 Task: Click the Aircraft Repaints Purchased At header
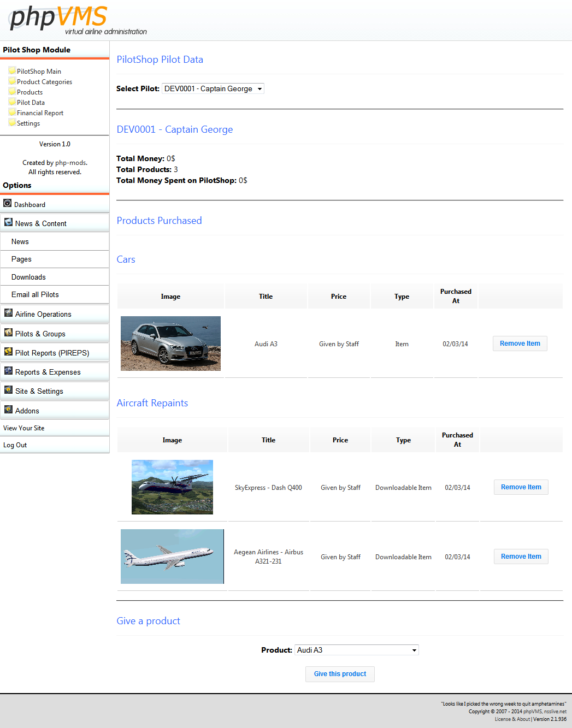point(457,440)
